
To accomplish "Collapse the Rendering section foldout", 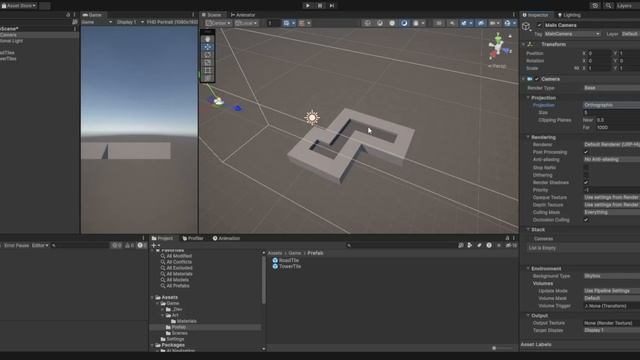I will click(x=528, y=137).
